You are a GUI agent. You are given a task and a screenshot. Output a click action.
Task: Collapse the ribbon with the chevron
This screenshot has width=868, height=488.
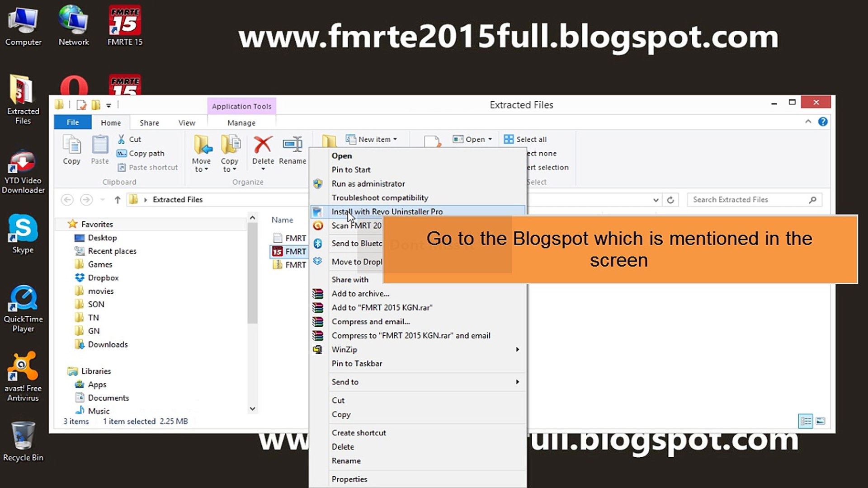tap(808, 122)
